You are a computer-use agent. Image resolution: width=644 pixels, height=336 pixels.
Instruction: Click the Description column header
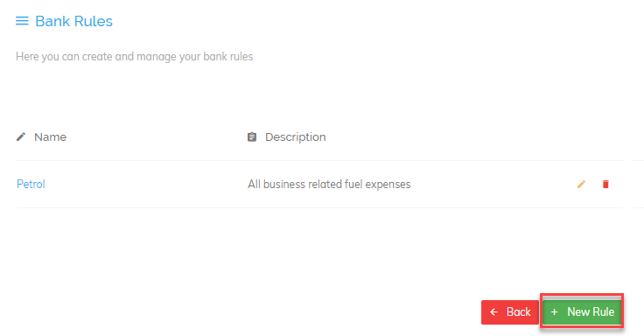tap(295, 136)
